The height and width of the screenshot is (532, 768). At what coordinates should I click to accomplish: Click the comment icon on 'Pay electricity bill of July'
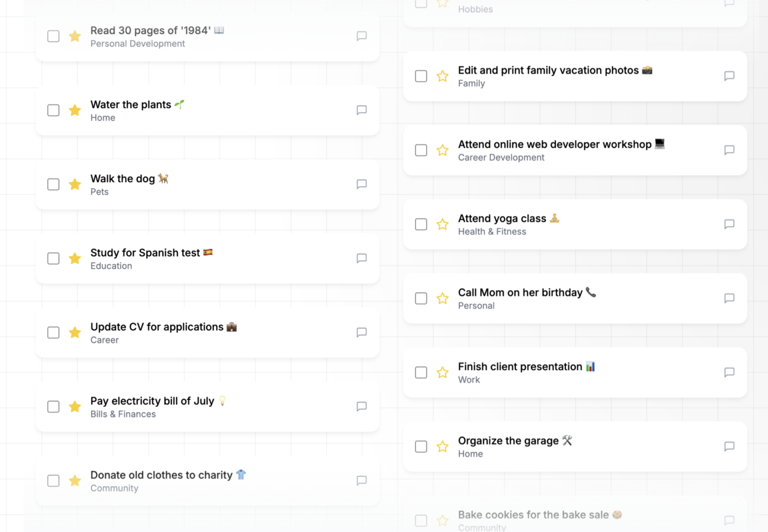click(361, 407)
